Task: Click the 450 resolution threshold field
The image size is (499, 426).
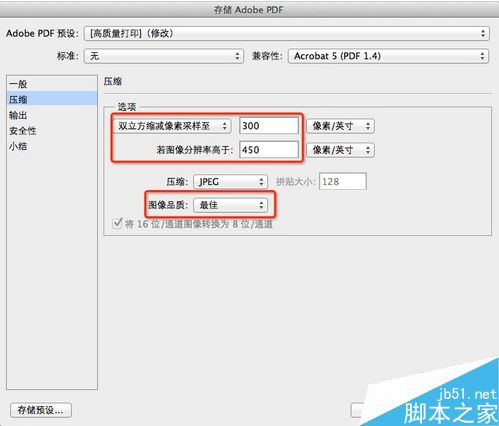Action: tap(269, 150)
